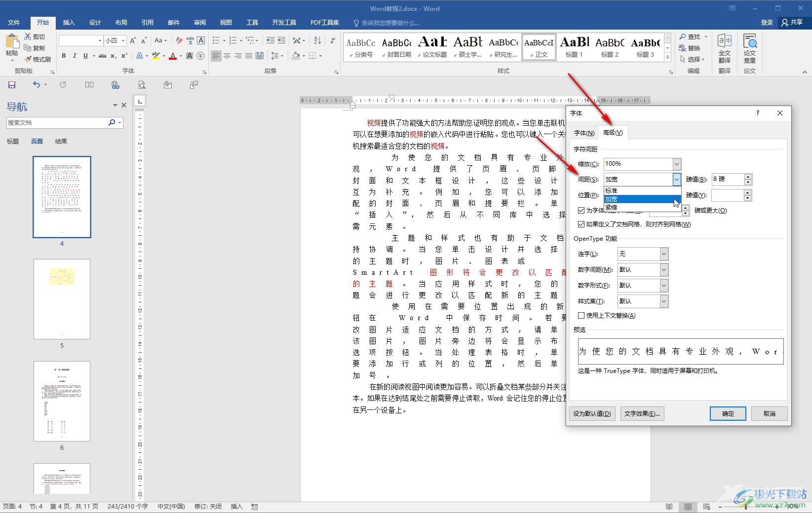This screenshot has width=812, height=513.
Task: Open the 审阅 ribbon tab
Action: [200, 23]
